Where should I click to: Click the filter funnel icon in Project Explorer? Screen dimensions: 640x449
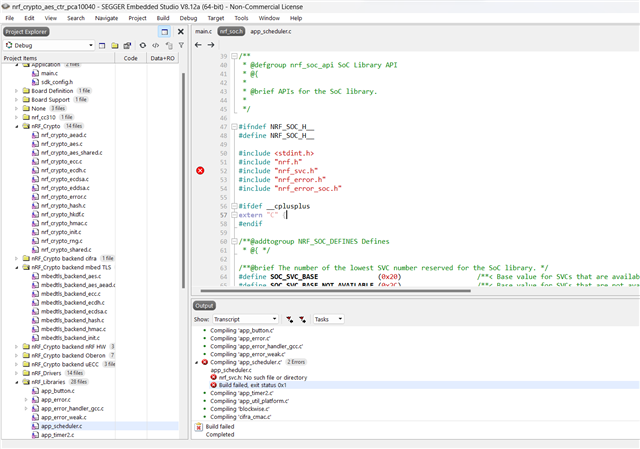181,45
